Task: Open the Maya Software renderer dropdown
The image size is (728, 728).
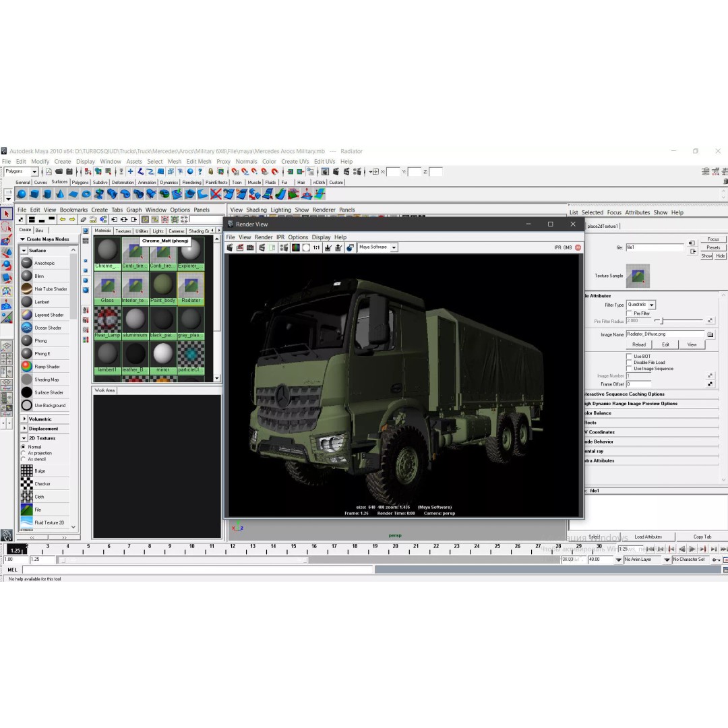Action: click(x=377, y=247)
